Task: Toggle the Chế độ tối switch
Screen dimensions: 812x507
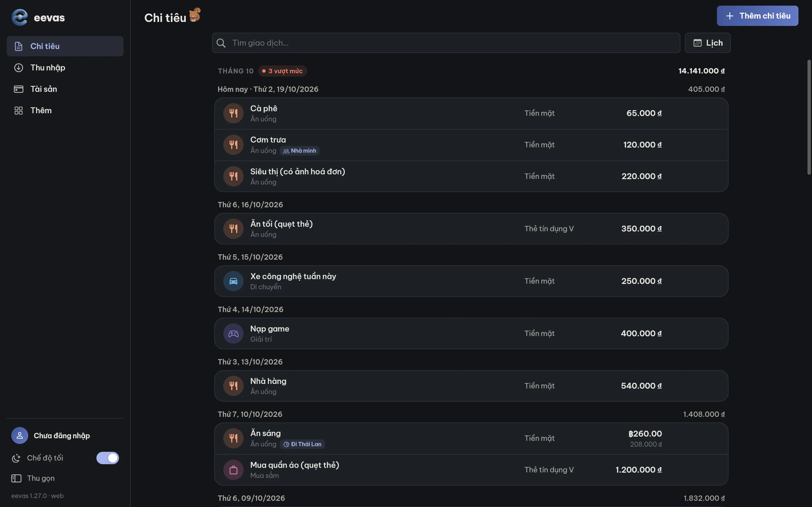Action: click(107, 458)
